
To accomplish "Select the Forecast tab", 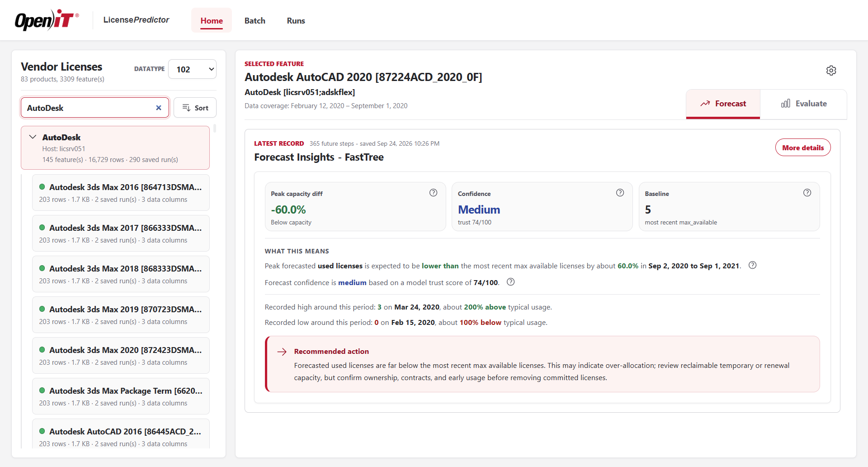I will coord(723,104).
